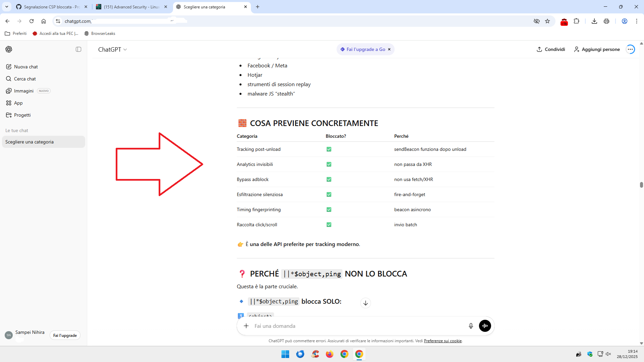644x362 pixels.
Task: Open Nuova chat from sidebar
Action: point(26,67)
